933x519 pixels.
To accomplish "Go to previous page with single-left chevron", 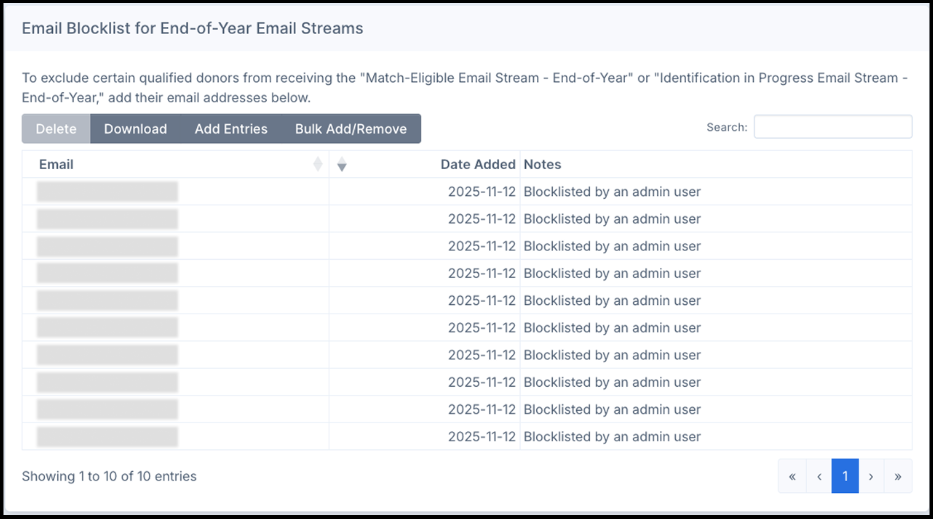I will tap(818, 476).
